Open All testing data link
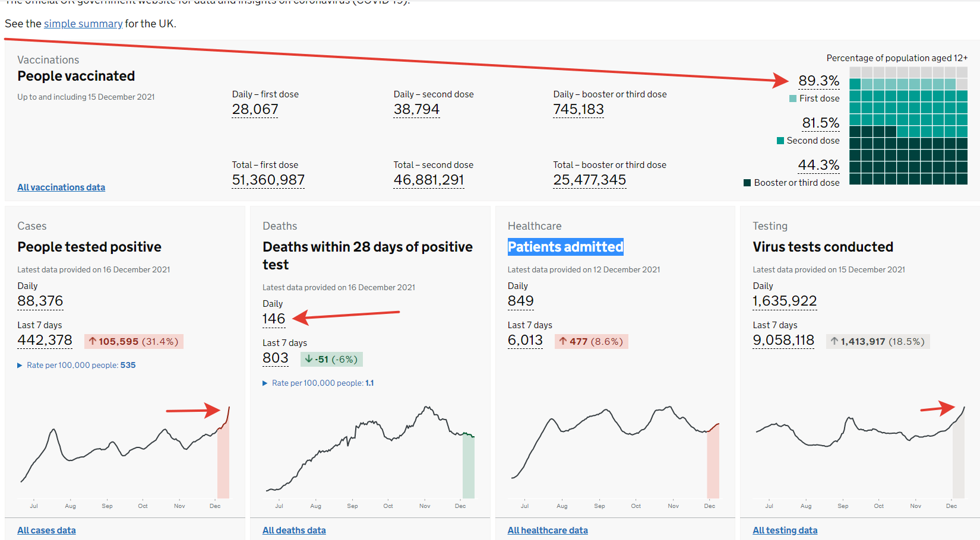 785,531
